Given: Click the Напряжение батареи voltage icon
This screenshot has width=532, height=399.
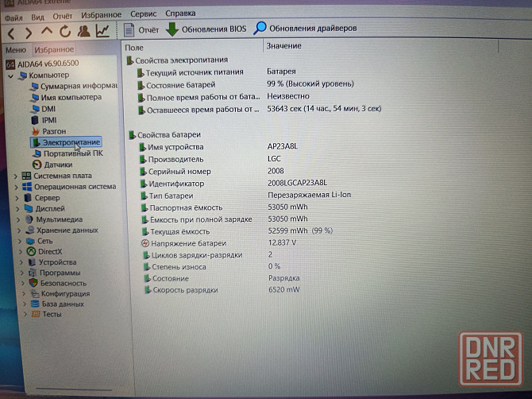Looking at the screenshot, I should click(x=145, y=243).
